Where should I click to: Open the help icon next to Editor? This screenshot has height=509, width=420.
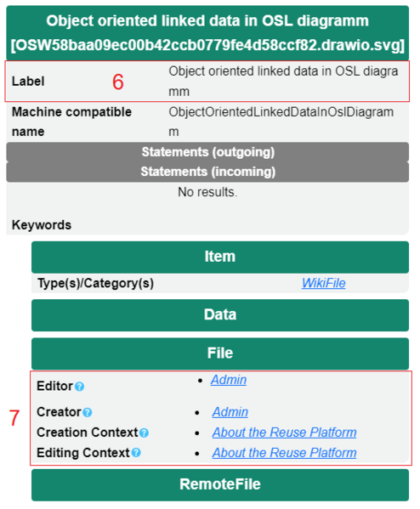(x=79, y=387)
